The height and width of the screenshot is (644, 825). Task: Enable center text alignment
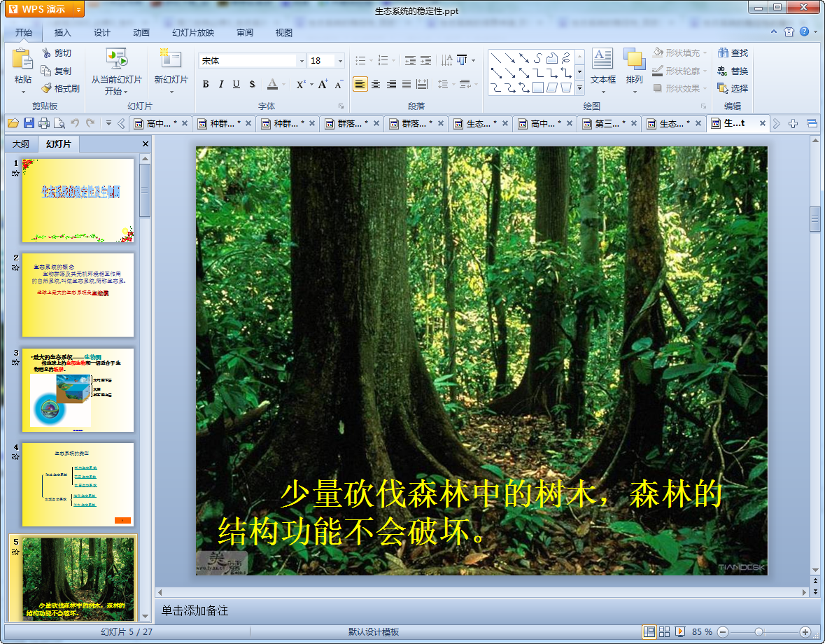(x=376, y=84)
